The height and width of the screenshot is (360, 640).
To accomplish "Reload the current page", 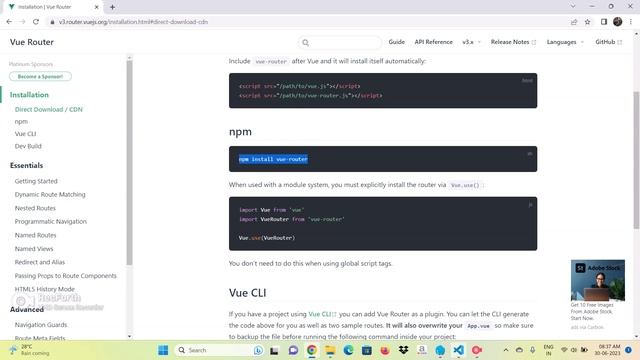I will [x=36, y=22].
